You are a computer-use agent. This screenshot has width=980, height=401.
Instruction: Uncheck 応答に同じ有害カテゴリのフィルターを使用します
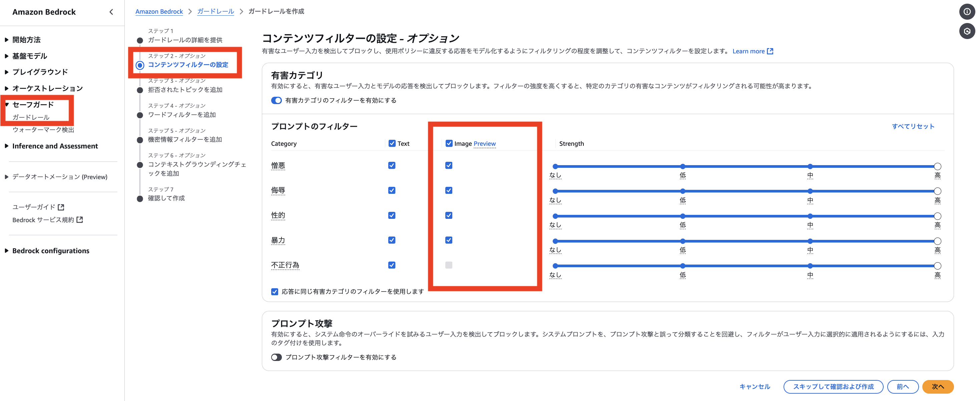click(x=274, y=292)
